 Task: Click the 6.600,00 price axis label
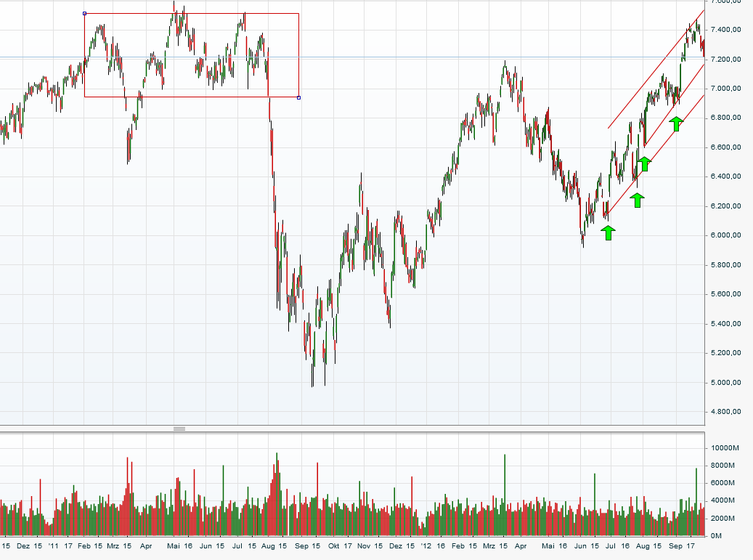point(725,147)
